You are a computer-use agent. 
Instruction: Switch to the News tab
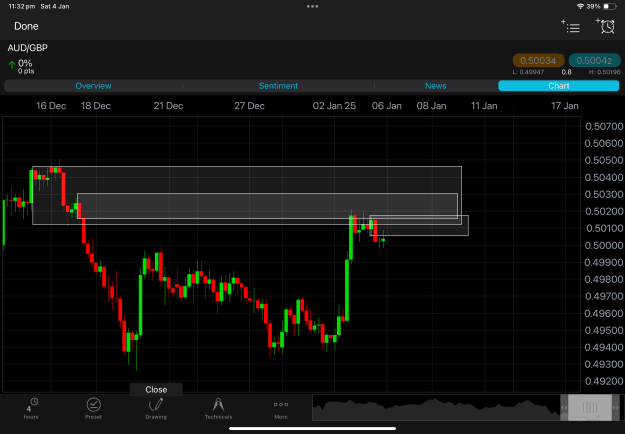coord(435,86)
